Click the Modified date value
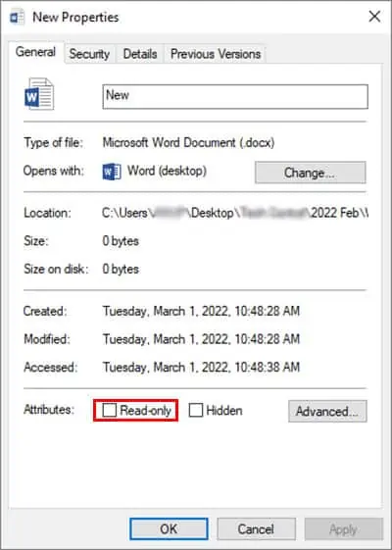392x550 pixels. pos(201,339)
